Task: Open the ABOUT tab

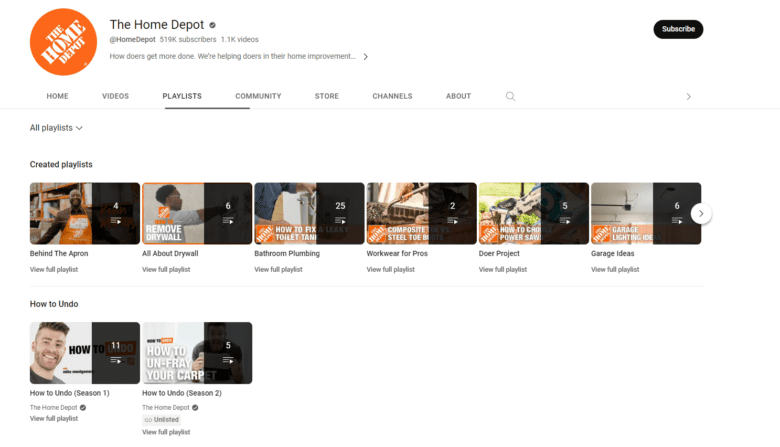Action: pos(458,96)
